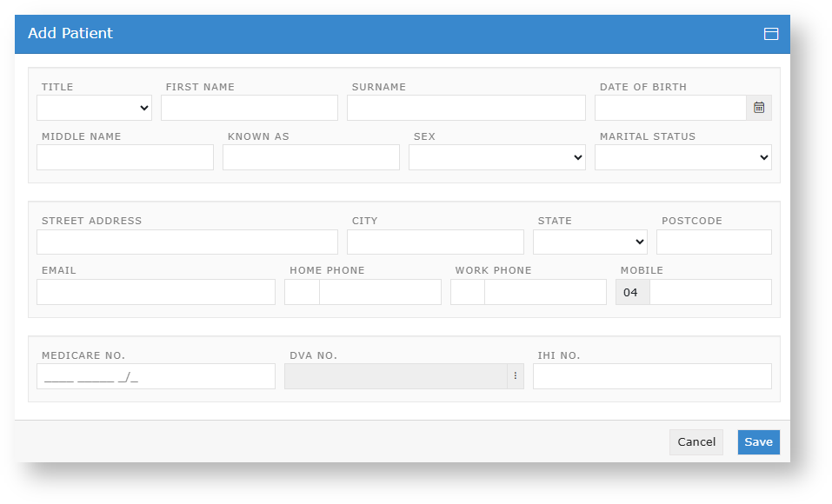Cancel adding the patient

pyautogui.click(x=696, y=442)
